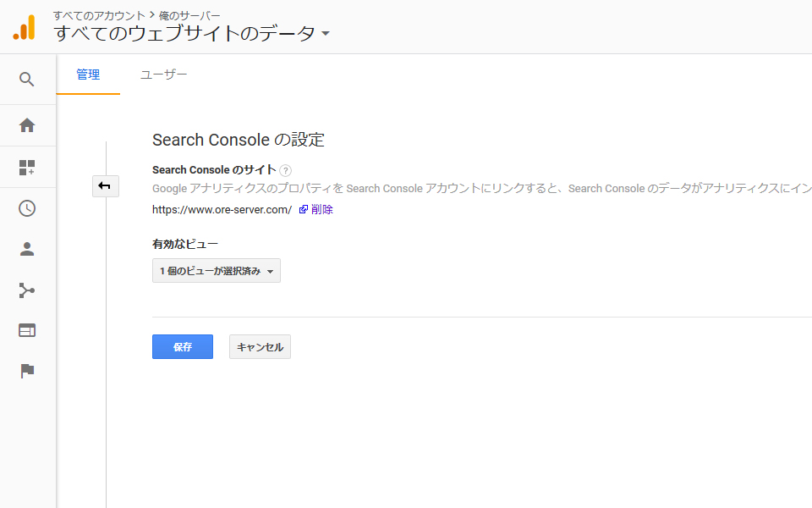812x508 pixels.
Task: Click the https://www.ore-server.com/ URL text
Action: (222, 209)
